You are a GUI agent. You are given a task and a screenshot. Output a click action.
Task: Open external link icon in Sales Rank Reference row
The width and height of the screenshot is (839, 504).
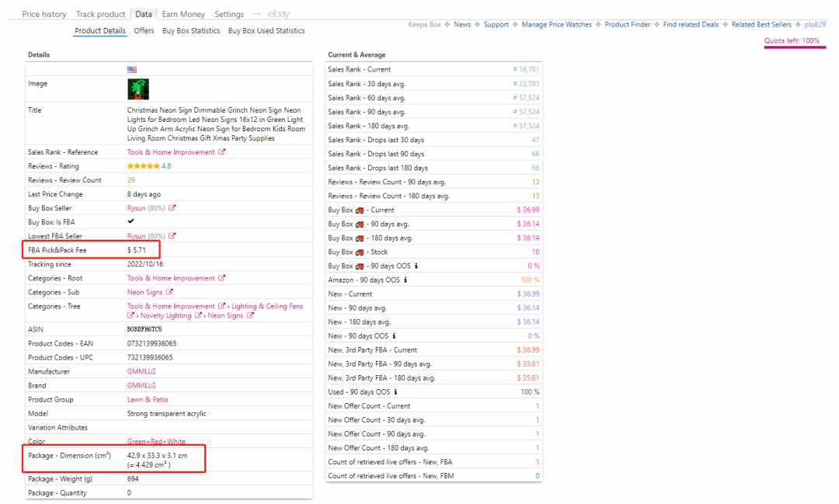[221, 152]
